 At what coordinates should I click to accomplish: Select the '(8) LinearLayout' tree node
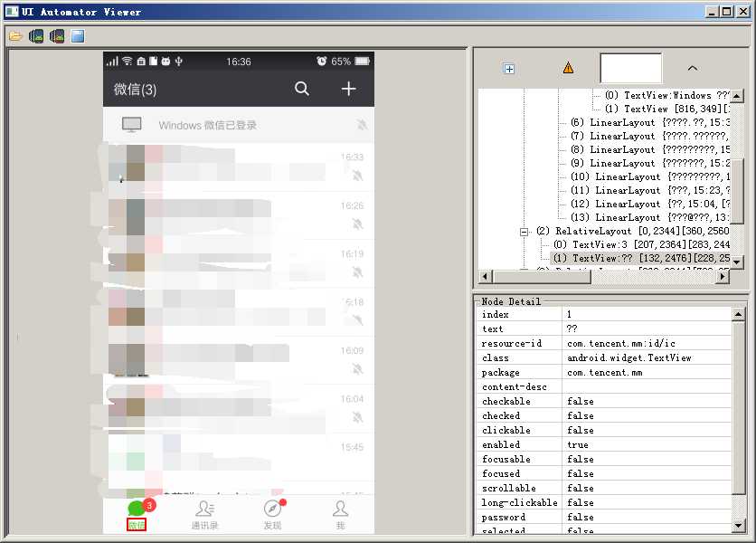tap(650, 149)
